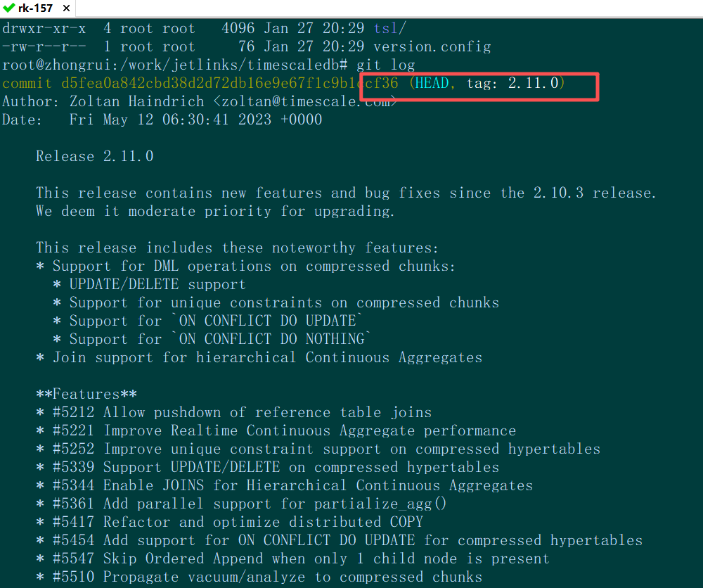The height and width of the screenshot is (588, 703).
Task: Click the -rw-r--r-- permissions text
Action: [44, 46]
